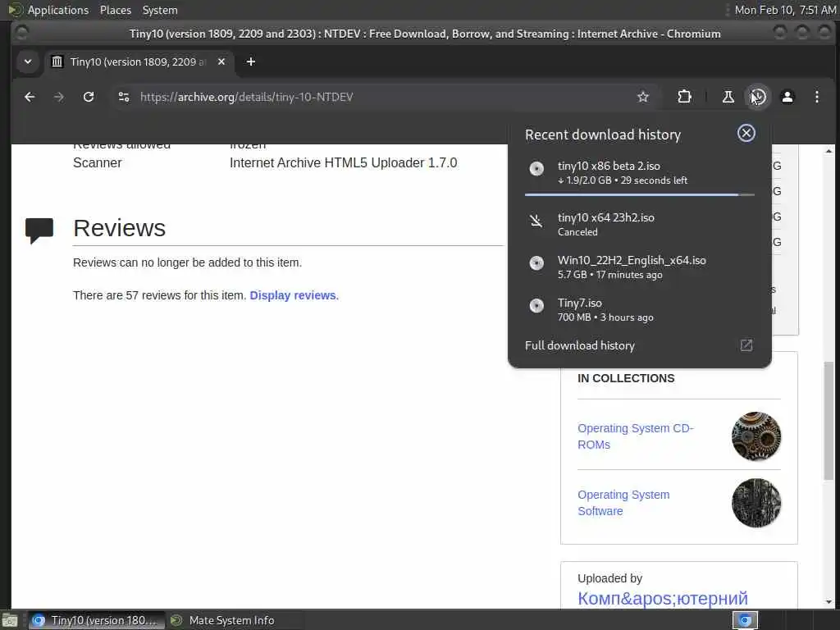Screen dimensions: 840x630
Task: Close the Recent download history popup
Action: (746, 133)
